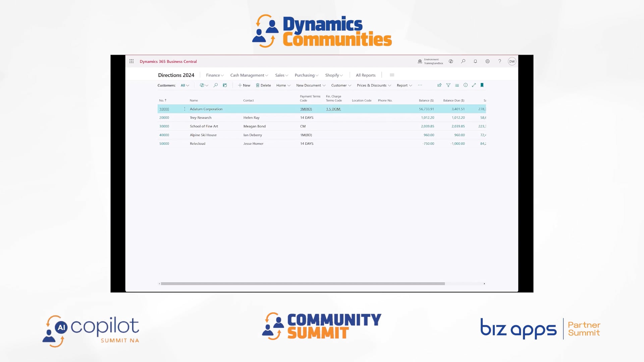Expand page to full width arrows
644x362 pixels.
pos(474,85)
